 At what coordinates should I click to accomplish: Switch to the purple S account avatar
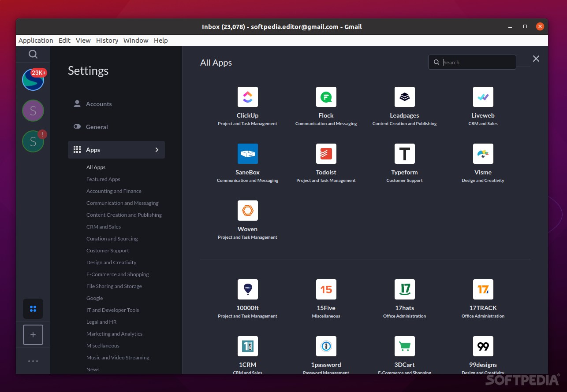tap(33, 111)
